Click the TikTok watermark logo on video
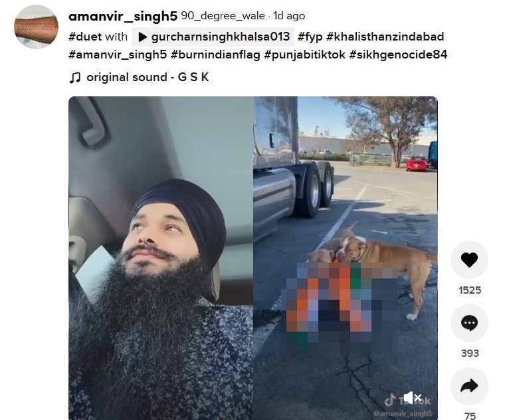 coord(407,401)
